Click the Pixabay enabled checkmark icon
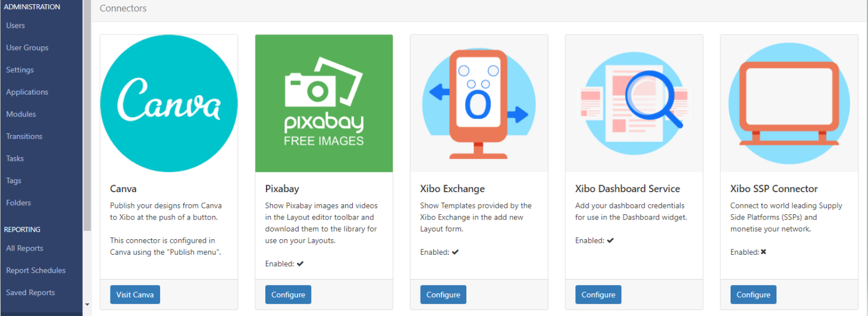Screen dimensions: 868x316 click(x=300, y=264)
